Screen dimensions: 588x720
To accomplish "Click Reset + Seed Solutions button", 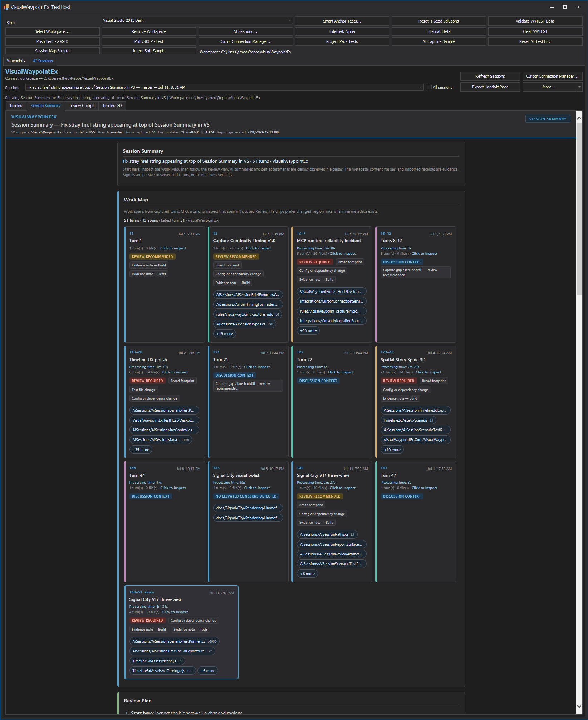I will (x=438, y=21).
